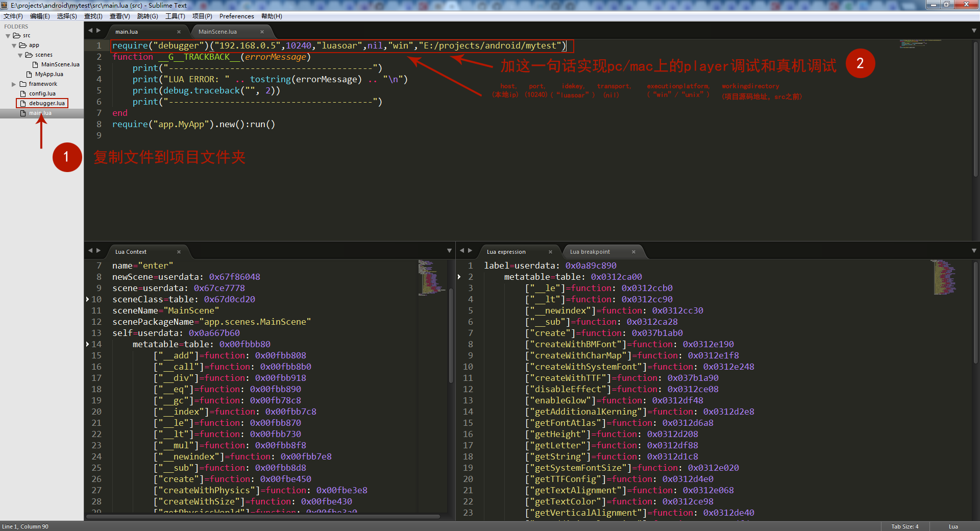Click the config.lua file icon

coord(23,93)
